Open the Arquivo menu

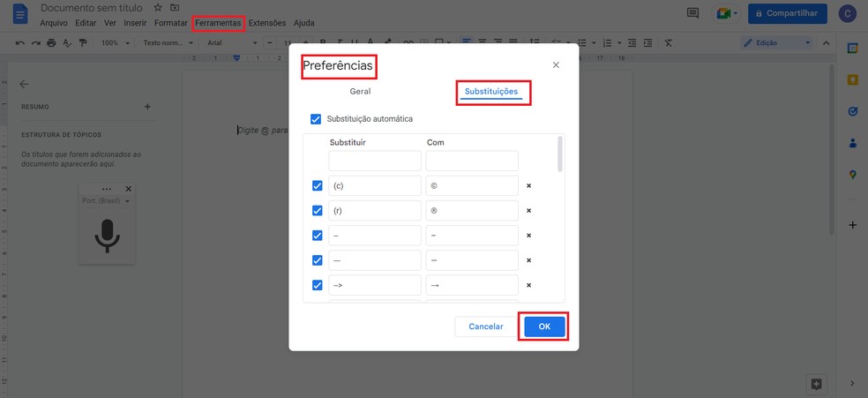tap(54, 23)
